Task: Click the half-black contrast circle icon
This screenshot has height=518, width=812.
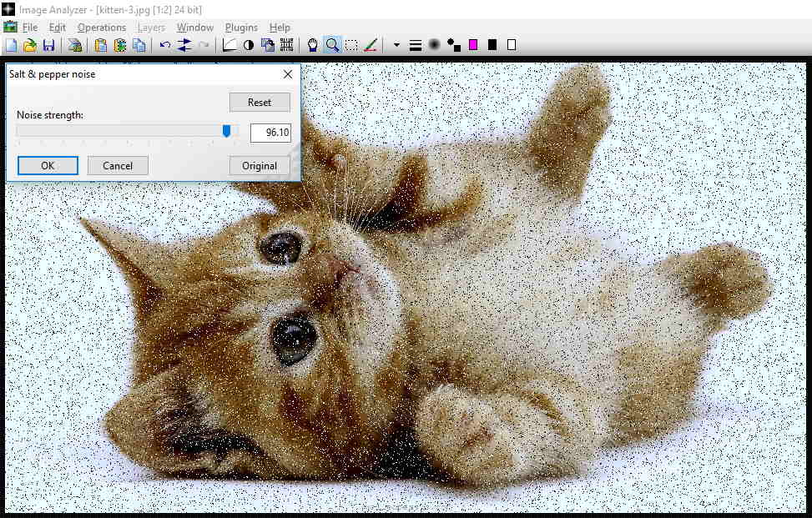Action: click(249, 46)
